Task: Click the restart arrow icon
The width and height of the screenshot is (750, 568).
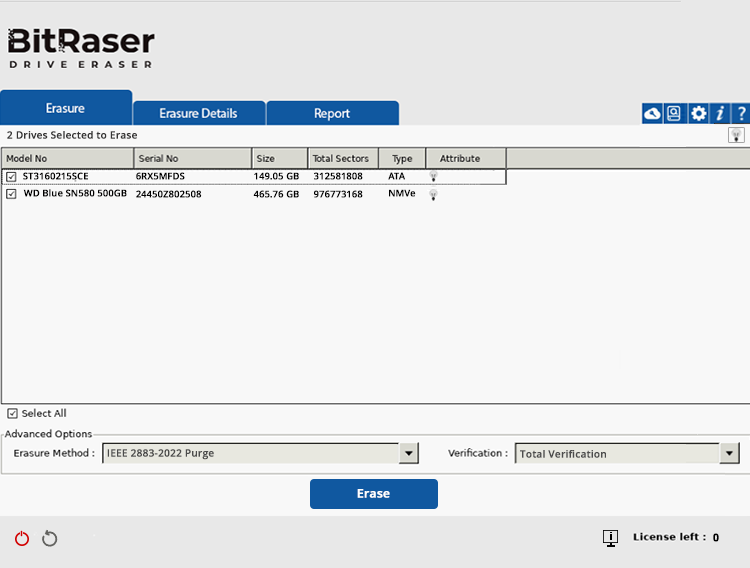Action: point(50,539)
